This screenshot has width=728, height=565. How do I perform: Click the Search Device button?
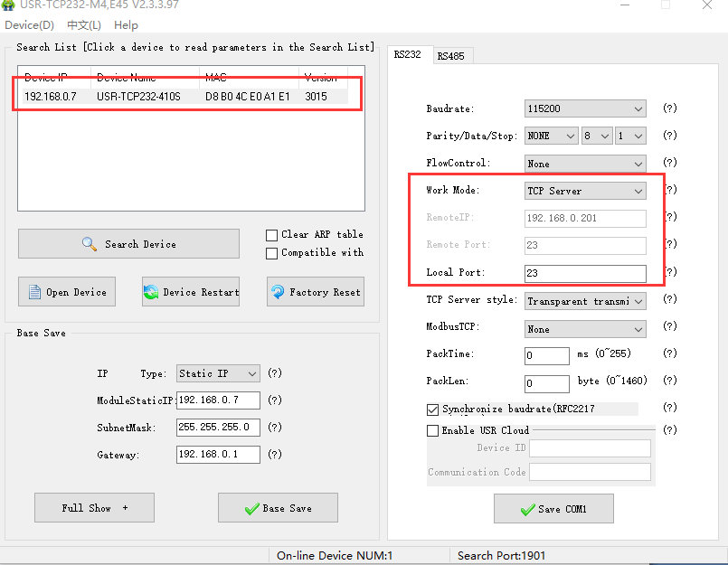[x=128, y=244]
